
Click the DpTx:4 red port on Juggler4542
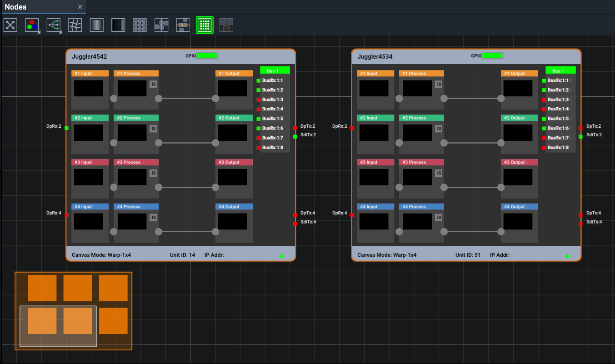pos(295,214)
